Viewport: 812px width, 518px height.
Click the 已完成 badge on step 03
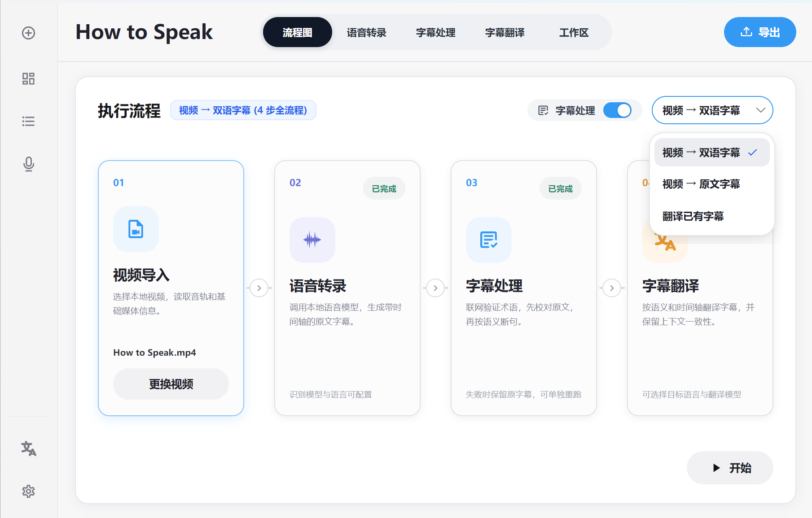(x=561, y=189)
